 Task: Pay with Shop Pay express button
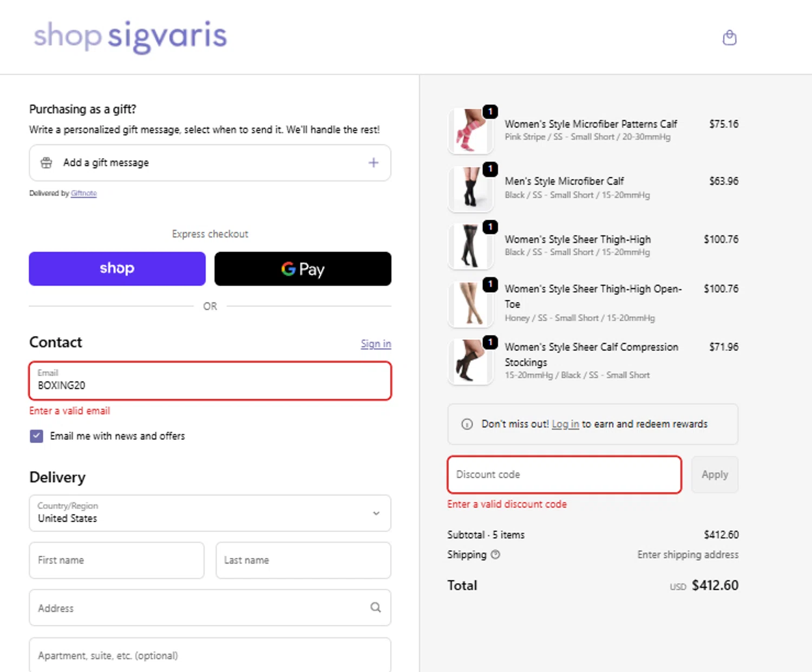coord(117,268)
